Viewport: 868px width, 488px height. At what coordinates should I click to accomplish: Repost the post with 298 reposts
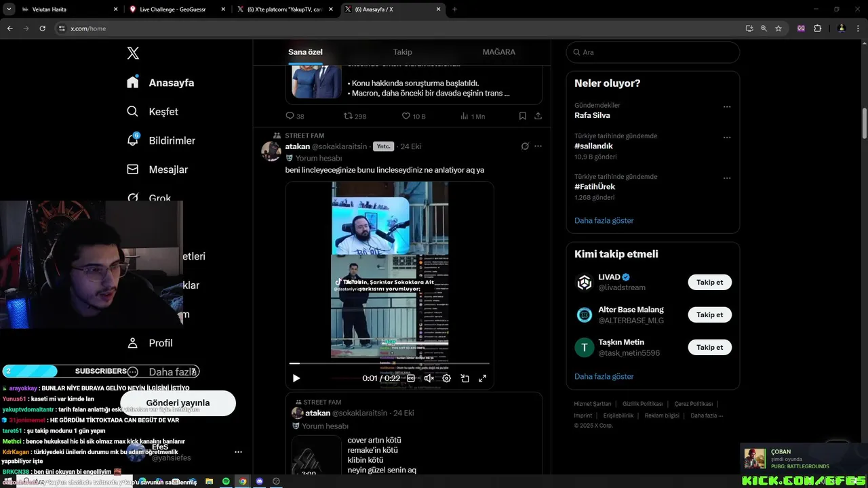tap(355, 116)
